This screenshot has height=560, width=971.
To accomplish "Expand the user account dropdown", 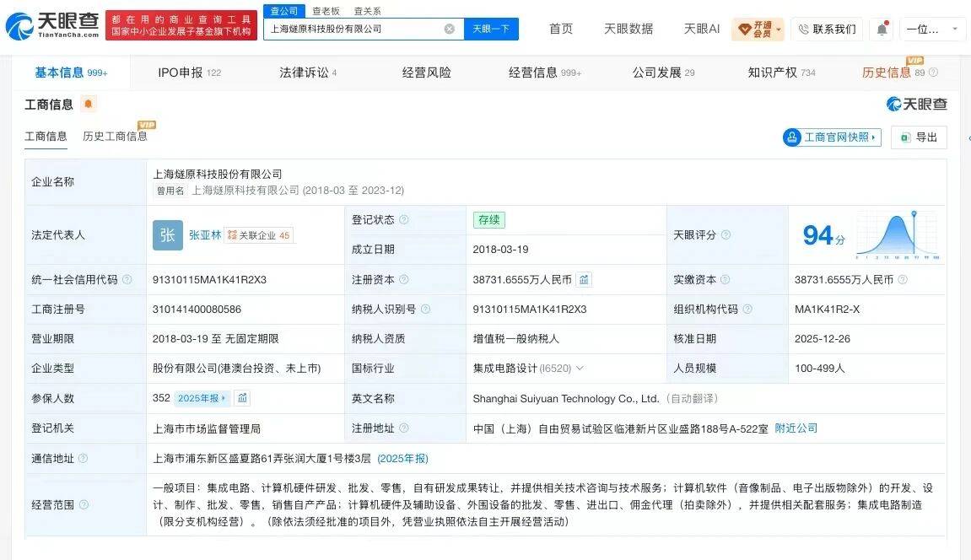I will (x=931, y=29).
